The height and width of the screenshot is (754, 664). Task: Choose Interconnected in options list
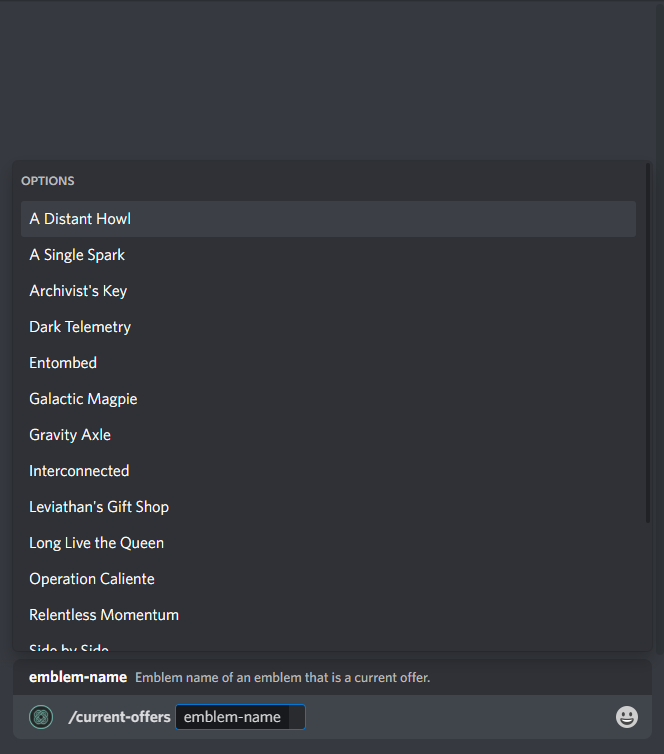(x=328, y=471)
